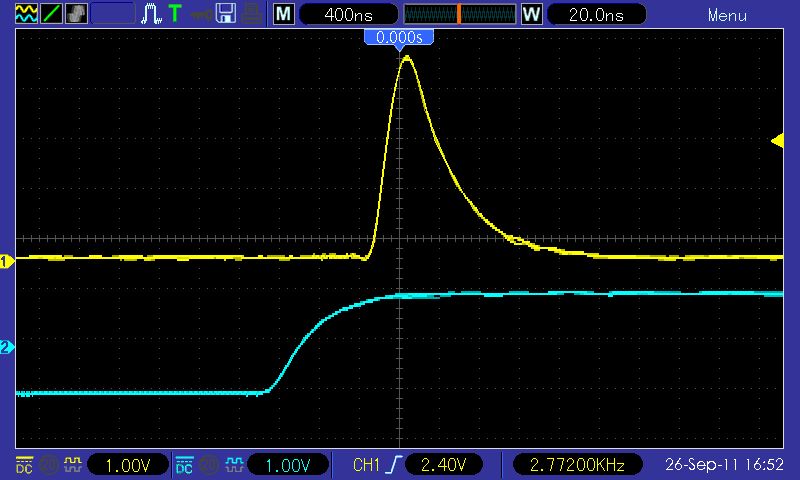The height and width of the screenshot is (480, 800).
Task: Click the white pulse waveform icon
Action: (152, 14)
